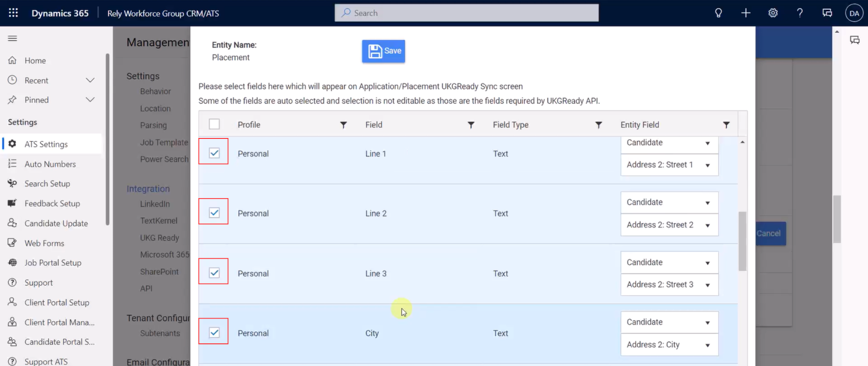Open the Parsing settings link

[x=153, y=125]
